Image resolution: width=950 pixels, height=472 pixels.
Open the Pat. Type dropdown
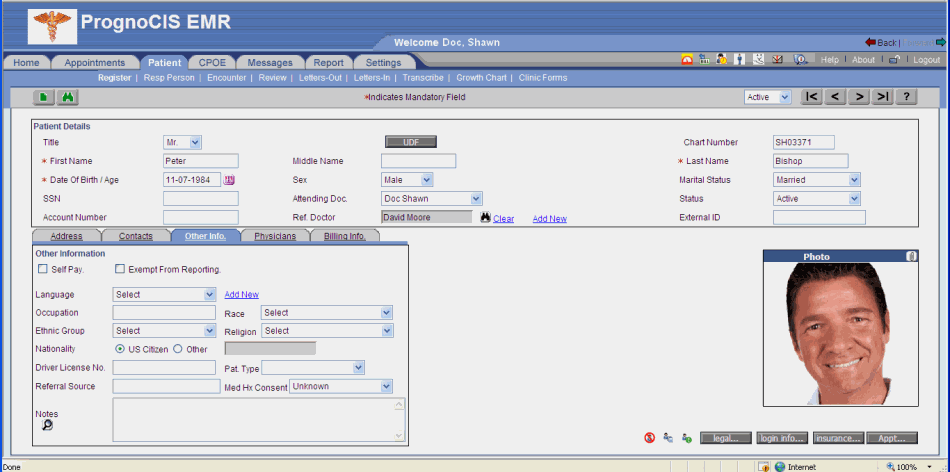(313, 368)
